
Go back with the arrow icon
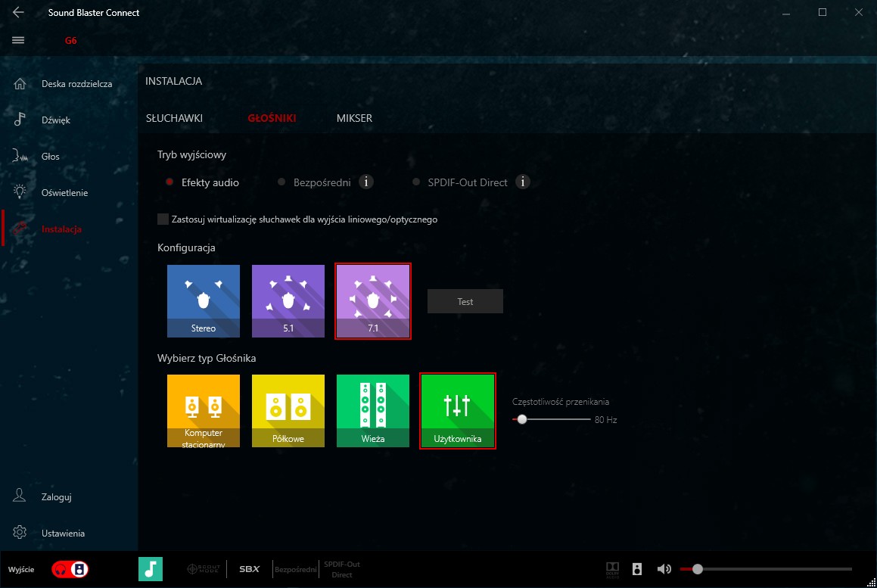18,12
